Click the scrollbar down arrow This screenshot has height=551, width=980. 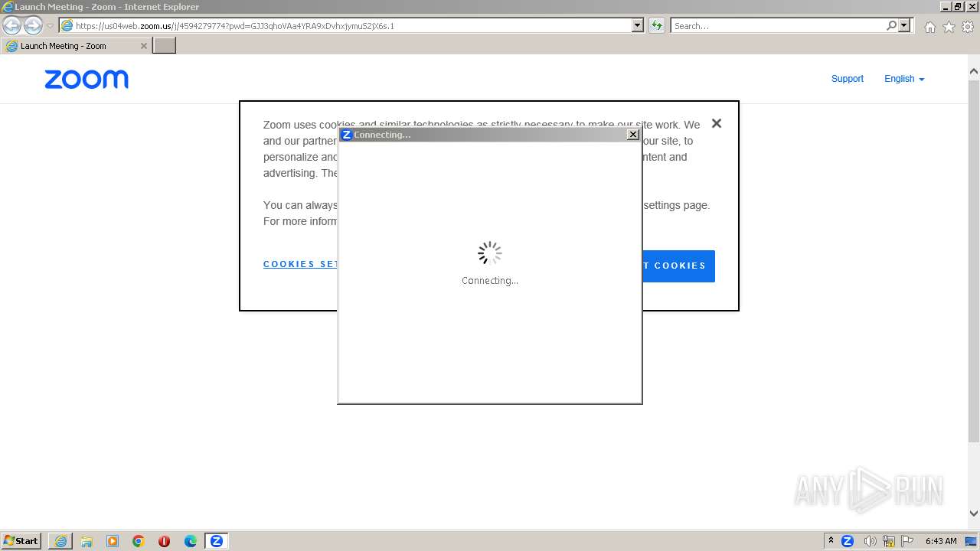pyautogui.click(x=974, y=514)
